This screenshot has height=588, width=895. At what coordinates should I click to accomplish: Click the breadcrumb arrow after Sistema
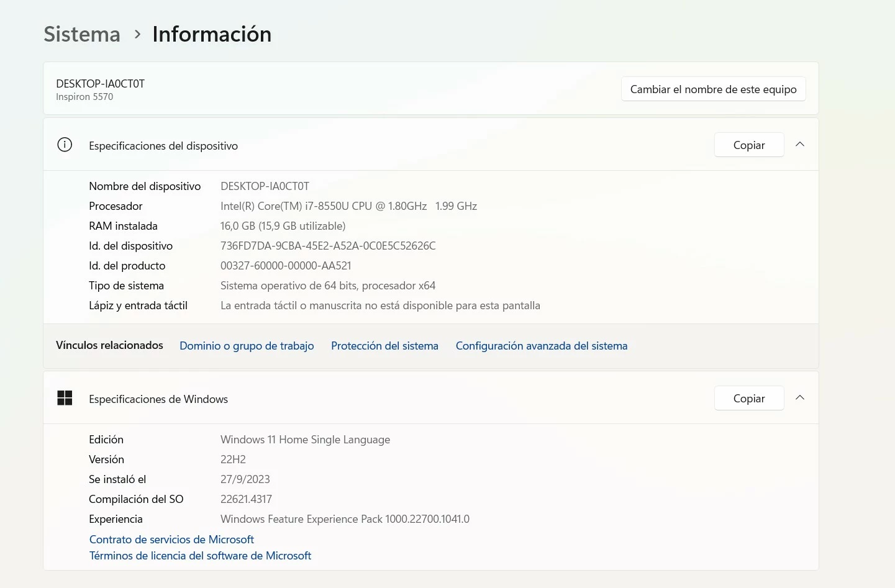coord(137,34)
